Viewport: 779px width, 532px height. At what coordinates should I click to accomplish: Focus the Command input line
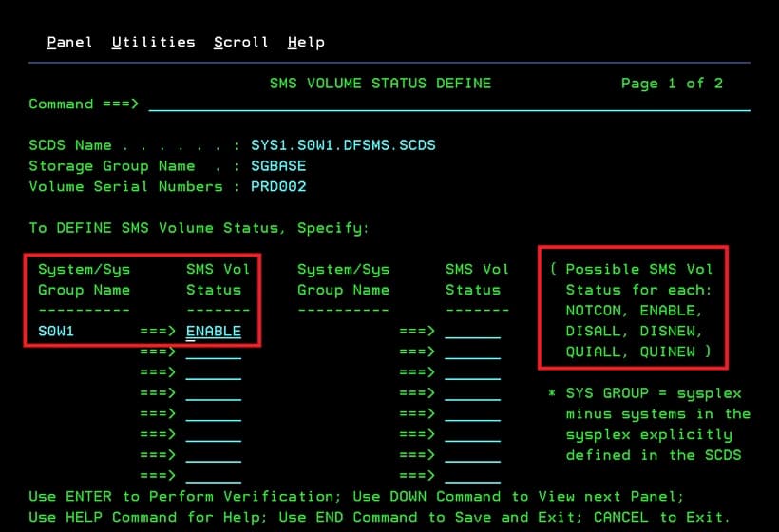coord(448,104)
